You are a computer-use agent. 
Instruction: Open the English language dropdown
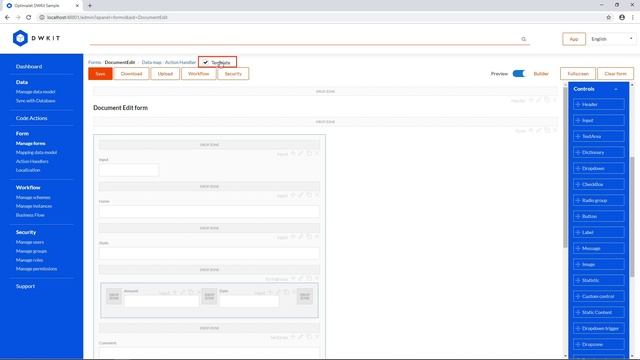611,39
